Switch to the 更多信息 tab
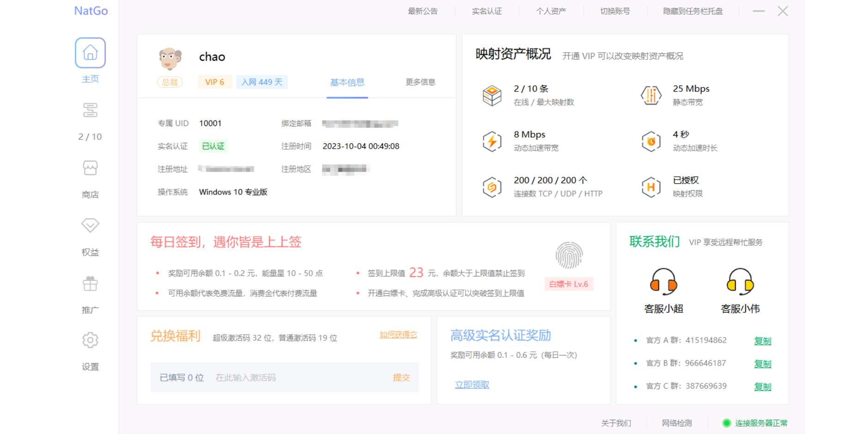This screenshot has width=868, height=434. 420,82
